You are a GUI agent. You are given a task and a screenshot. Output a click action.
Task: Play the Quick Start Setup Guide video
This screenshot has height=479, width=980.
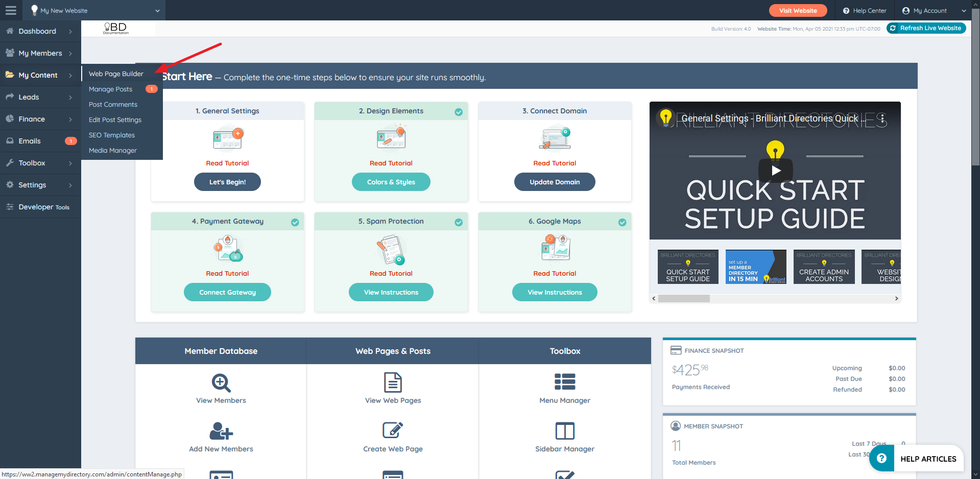click(x=775, y=171)
